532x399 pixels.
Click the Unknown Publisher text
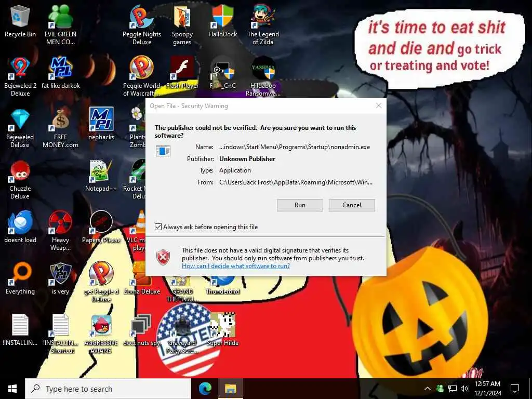(x=247, y=159)
